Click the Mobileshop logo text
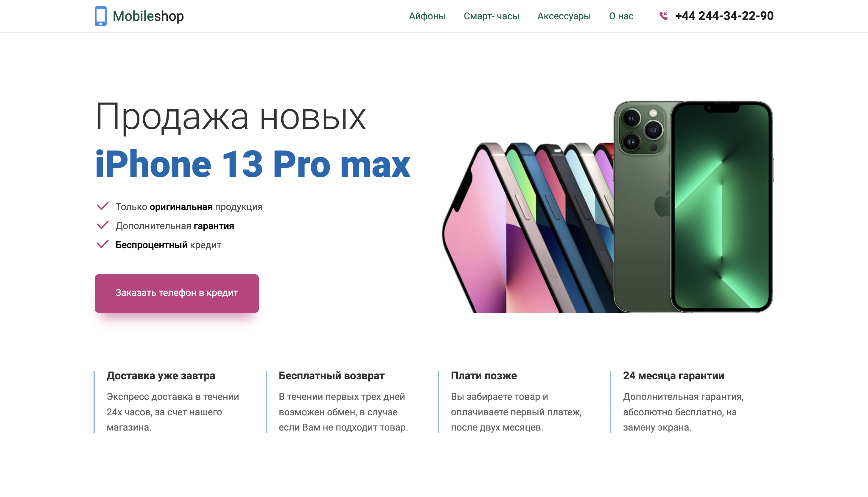Viewport: 868px width, 497px height. (148, 16)
